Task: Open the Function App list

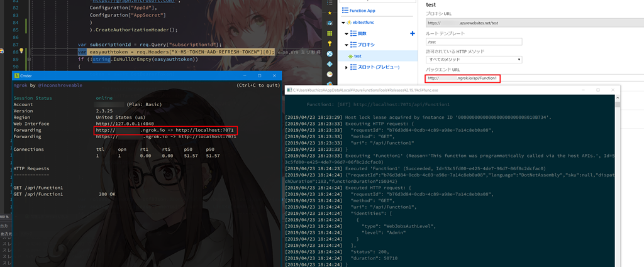Action: pyautogui.click(x=362, y=11)
